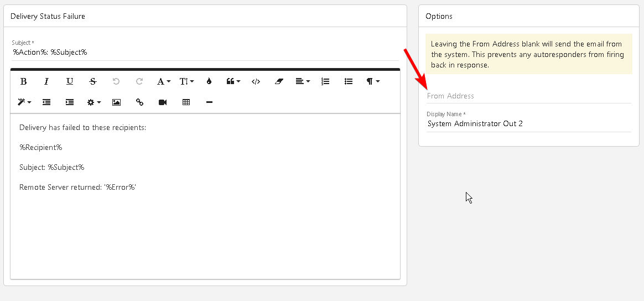Insert a link using the chain icon
Image resolution: width=644 pixels, height=301 pixels.
pos(139,102)
